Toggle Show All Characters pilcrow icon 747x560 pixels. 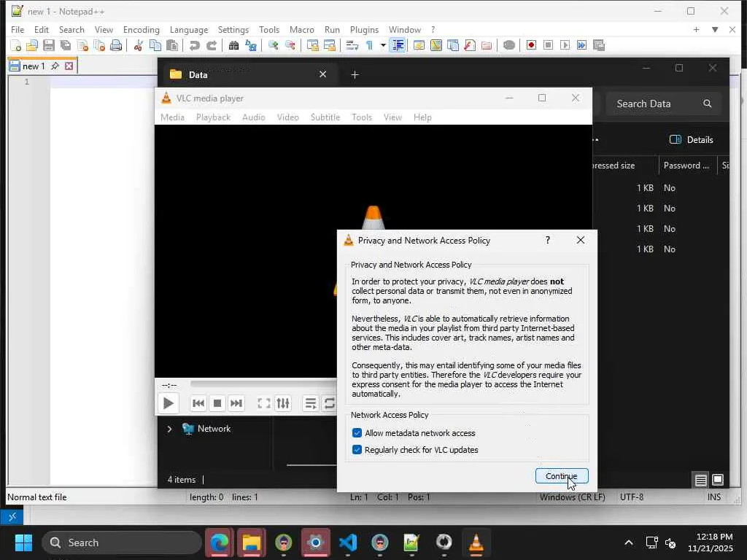pyautogui.click(x=369, y=45)
